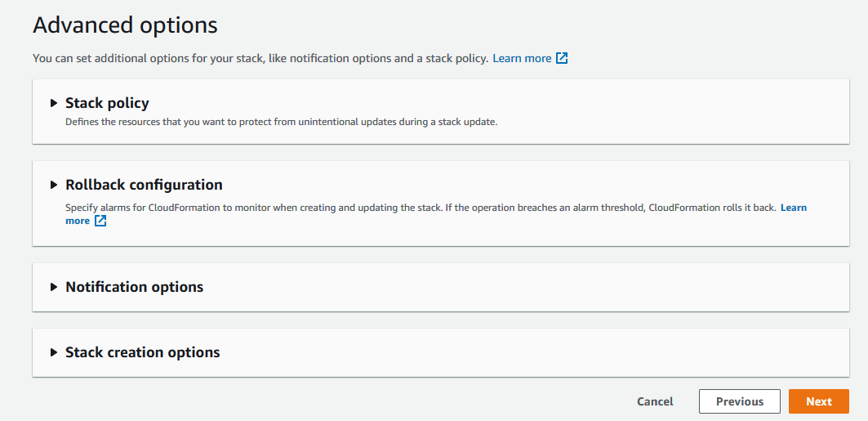This screenshot has height=421, width=868.
Task: Open Learn more link in Rollback configuration
Action: (x=793, y=208)
